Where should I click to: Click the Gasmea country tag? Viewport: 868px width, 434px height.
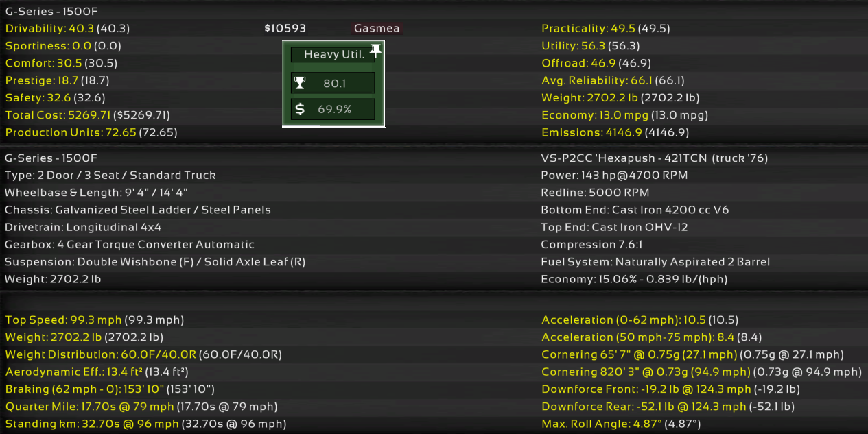[x=376, y=29]
